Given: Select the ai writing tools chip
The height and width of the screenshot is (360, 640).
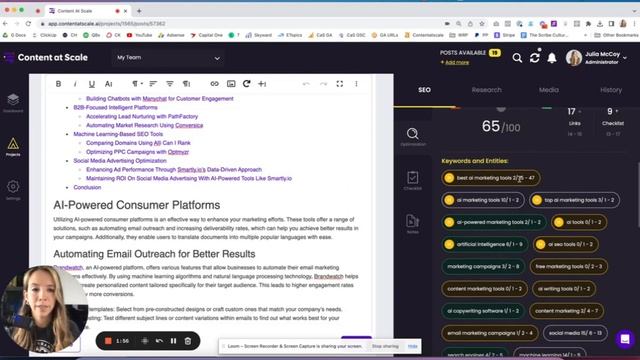Looking at the screenshot, I should tap(564, 289).
